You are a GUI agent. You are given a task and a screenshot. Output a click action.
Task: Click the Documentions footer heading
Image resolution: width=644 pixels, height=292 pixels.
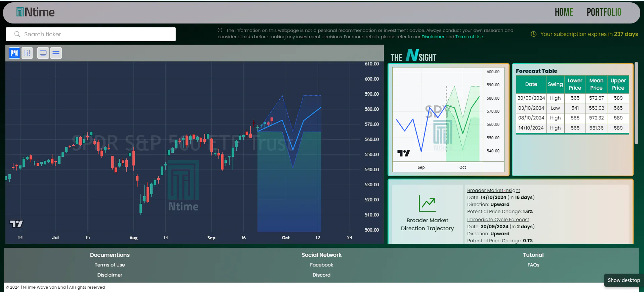tap(110, 255)
